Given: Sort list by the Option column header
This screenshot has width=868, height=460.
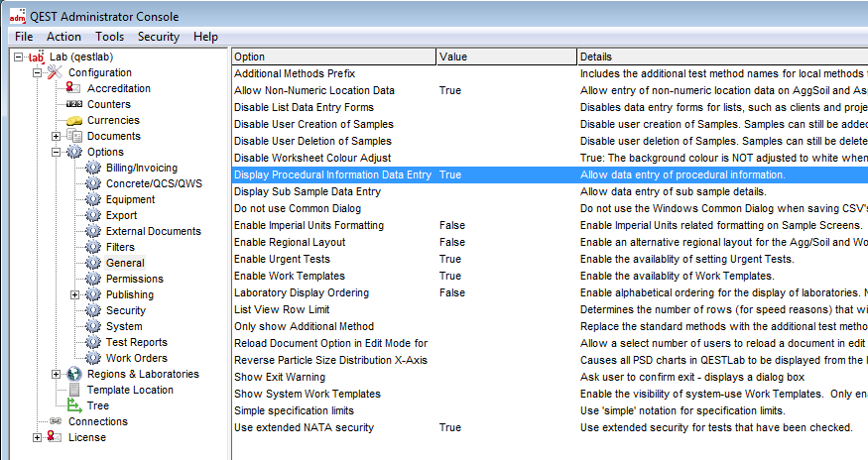Looking at the screenshot, I should pos(333,57).
